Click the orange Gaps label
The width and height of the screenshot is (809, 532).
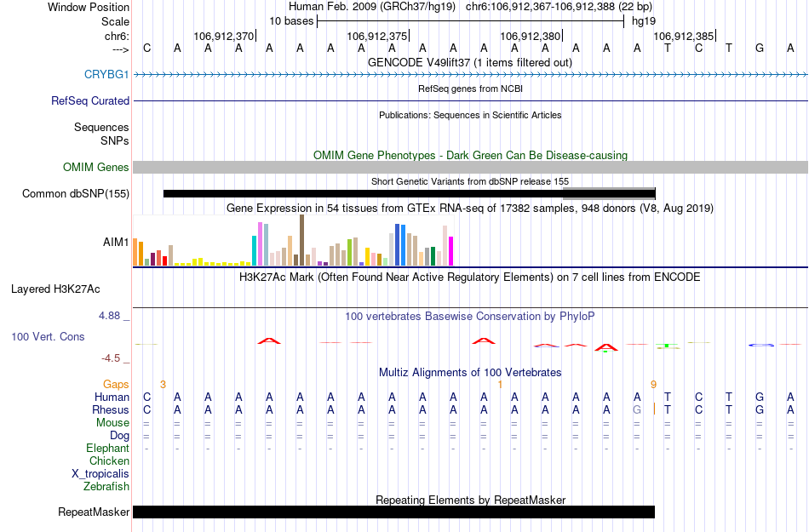pyautogui.click(x=116, y=384)
